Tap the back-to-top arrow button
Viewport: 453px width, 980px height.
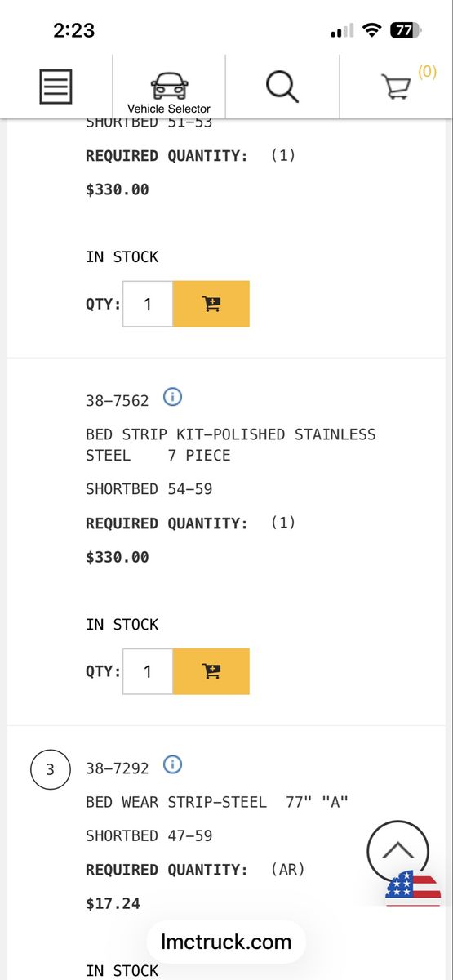click(397, 851)
